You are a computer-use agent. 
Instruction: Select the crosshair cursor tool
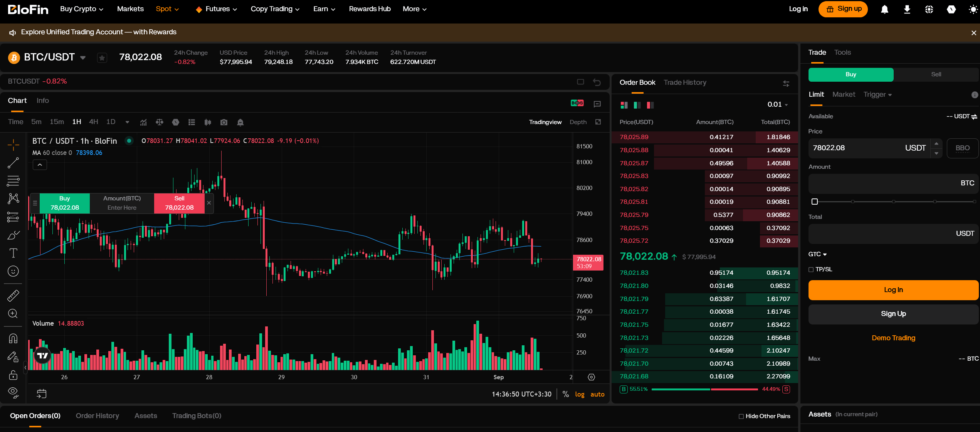[13, 145]
